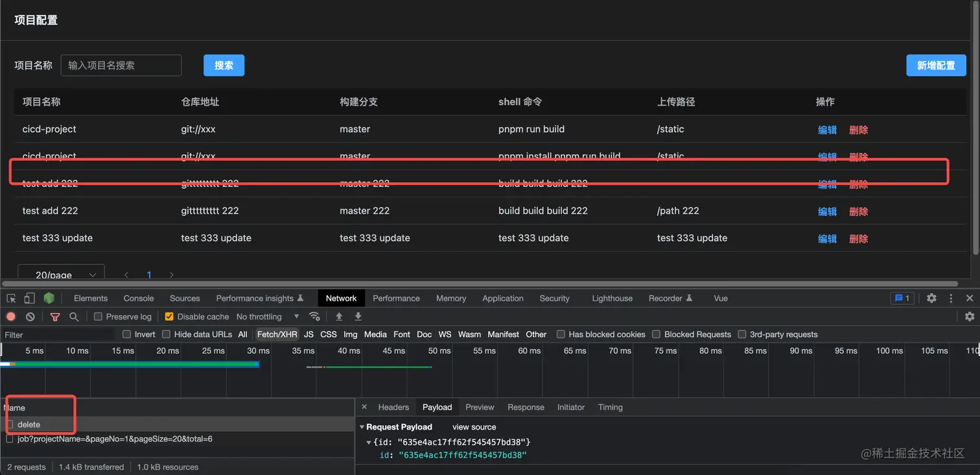Open the Sources panel tab
This screenshot has height=475, width=980.
pyautogui.click(x=185, y=298)
